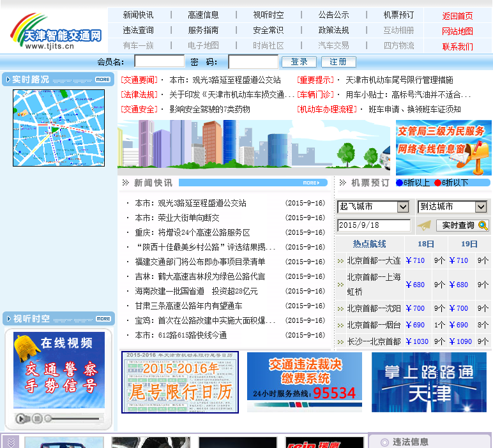
Task: Click the red 网站地图 link
Action: tap(457, 31)
